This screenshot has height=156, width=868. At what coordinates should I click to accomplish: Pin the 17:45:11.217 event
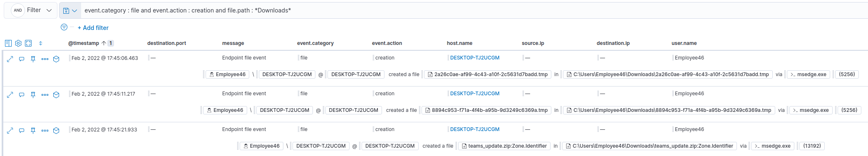[33, 95]
